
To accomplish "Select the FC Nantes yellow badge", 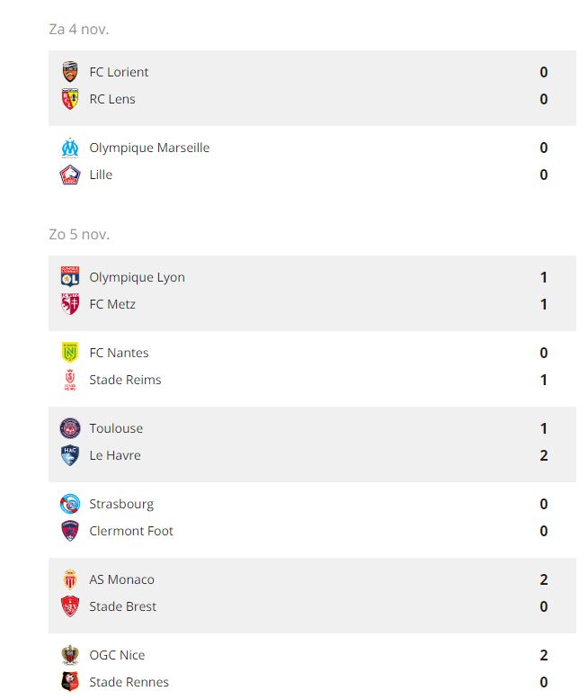I will [70, 353].
